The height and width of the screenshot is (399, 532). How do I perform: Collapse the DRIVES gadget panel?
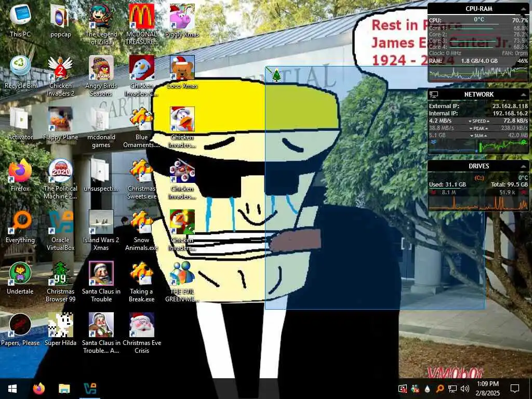pyautogui.click(x=523, y=166)
